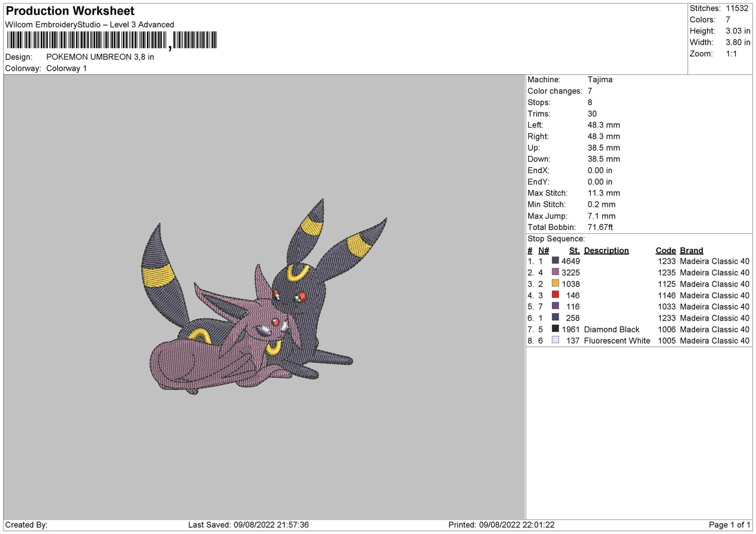Image resolution: width=756 pixels, height=534 pixels.
Task: Click the Colors value in header
Action: pos(728,20)
